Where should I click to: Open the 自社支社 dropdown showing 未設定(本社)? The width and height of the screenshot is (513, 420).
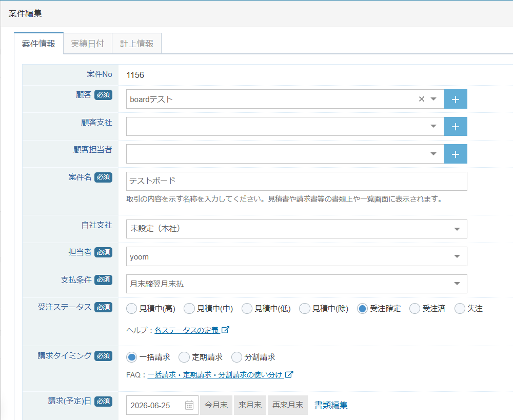click(297, 229)
